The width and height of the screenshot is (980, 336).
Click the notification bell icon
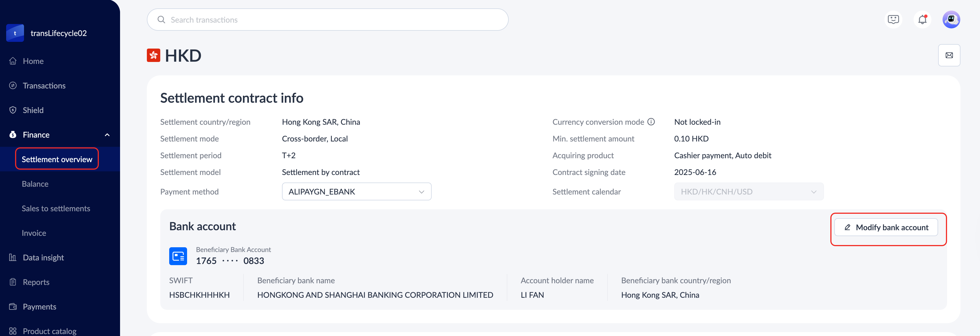click(922, 20)
